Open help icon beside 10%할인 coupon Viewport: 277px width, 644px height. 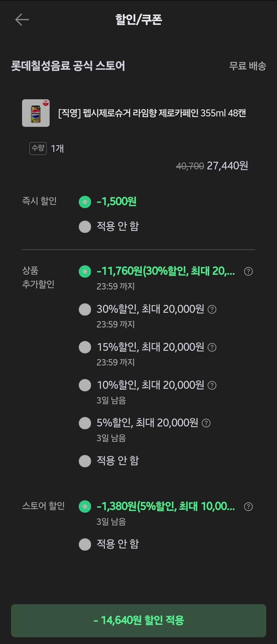[x=212, y=385]
